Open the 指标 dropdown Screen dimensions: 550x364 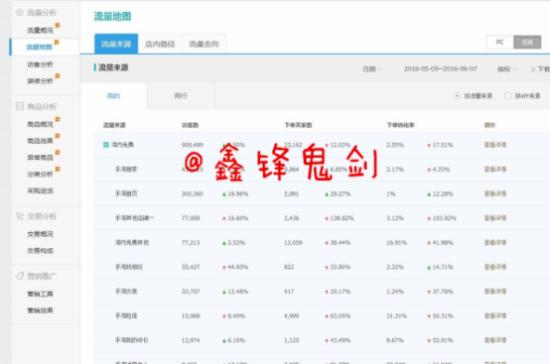point(507,69)
